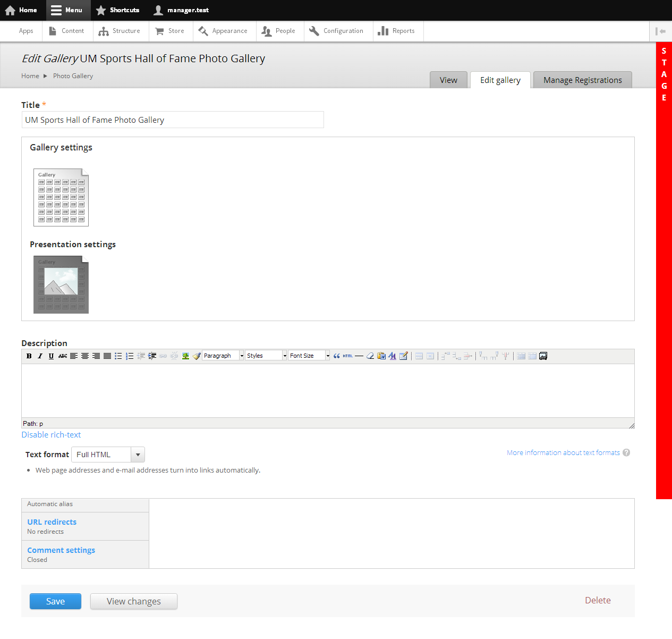Viewport: 672px width, 639px height.
Task: Insert numbered list in editor
Action: click(130, 356)
